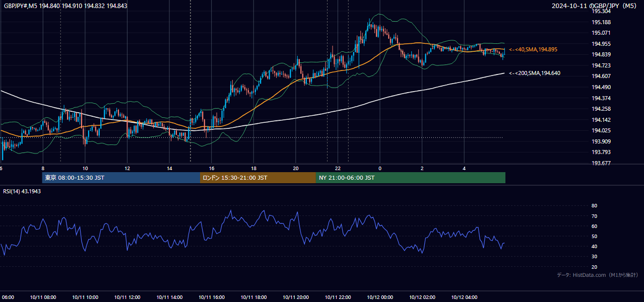This screenshot has height=302, width=644.
Task: Click the 10/11 12:00 time axis label
Action: point(127,297)
